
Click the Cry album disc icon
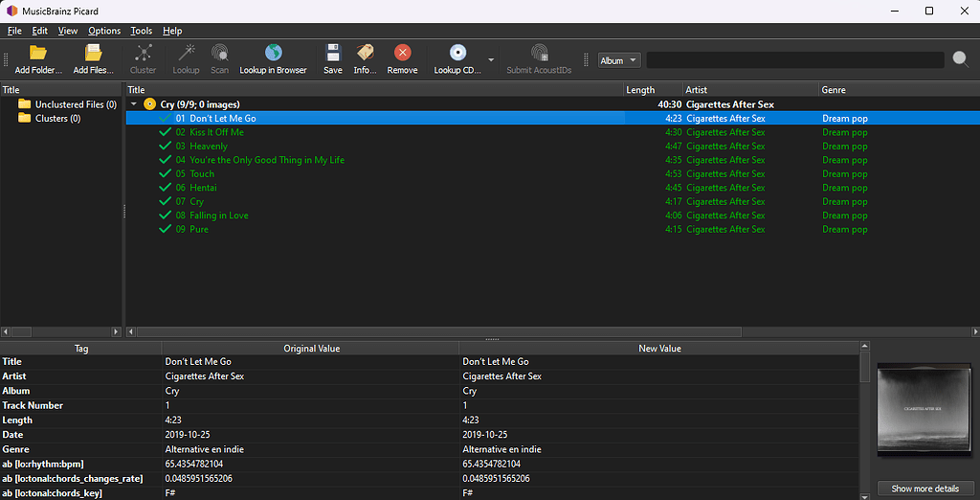coord(149,104)
